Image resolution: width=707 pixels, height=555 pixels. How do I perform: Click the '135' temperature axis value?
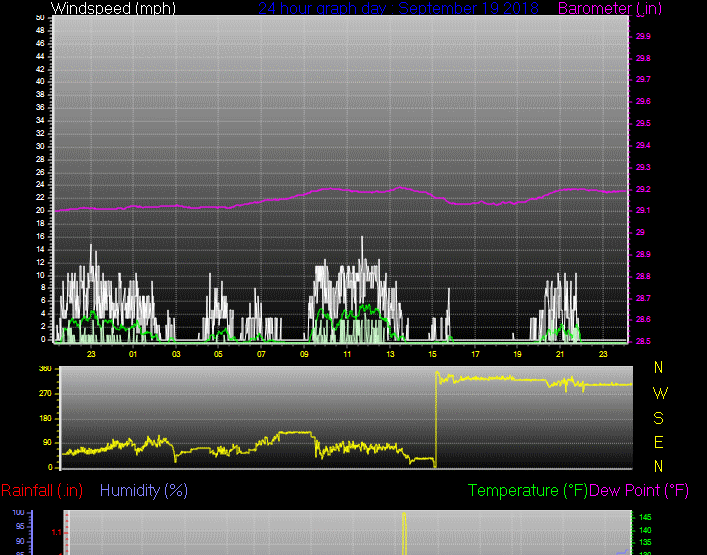645,543
